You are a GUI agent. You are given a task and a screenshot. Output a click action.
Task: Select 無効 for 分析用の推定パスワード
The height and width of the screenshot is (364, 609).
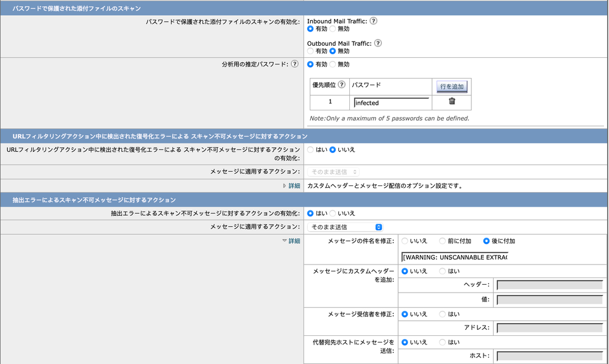[332, 64]
